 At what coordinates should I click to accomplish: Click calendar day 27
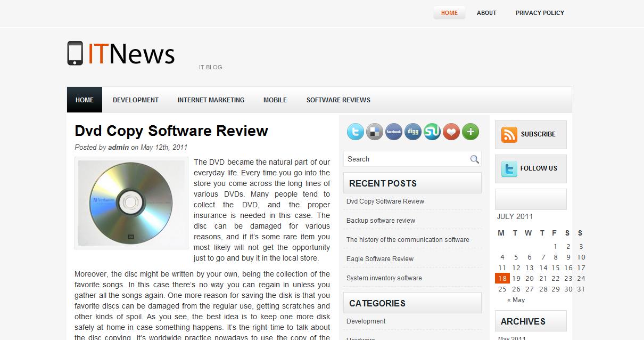click(x=529, y=289)
